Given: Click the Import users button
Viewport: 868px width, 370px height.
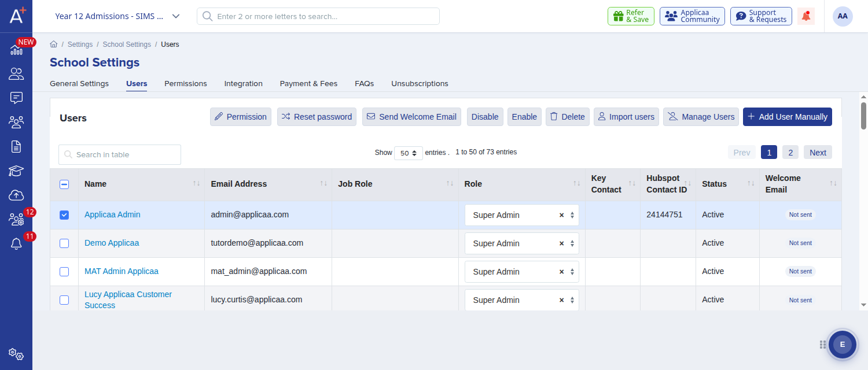Looking at the screenshot, I should (x=626, y=117).
